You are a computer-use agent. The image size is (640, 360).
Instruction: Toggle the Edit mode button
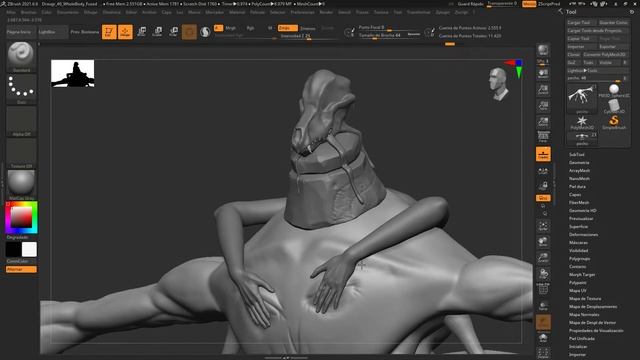tap(109, 32)
